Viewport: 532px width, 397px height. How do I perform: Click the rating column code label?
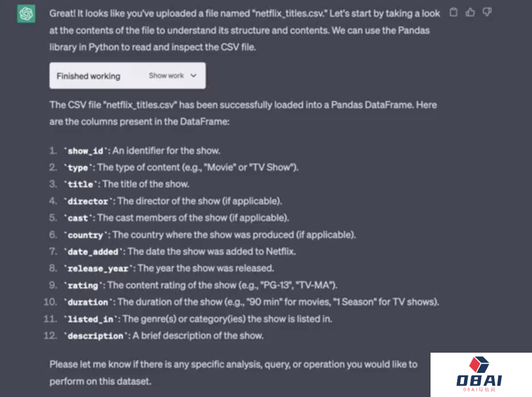(x=83, y=286)
